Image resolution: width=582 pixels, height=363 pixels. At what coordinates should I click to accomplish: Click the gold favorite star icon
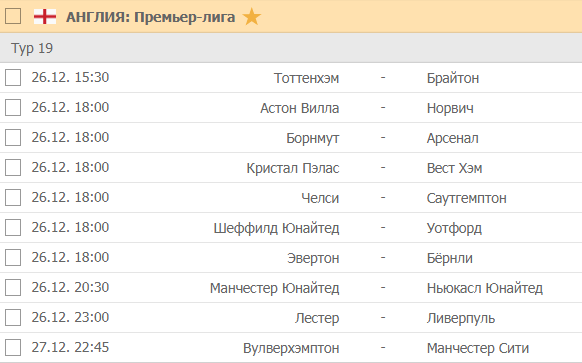(252, 17)
